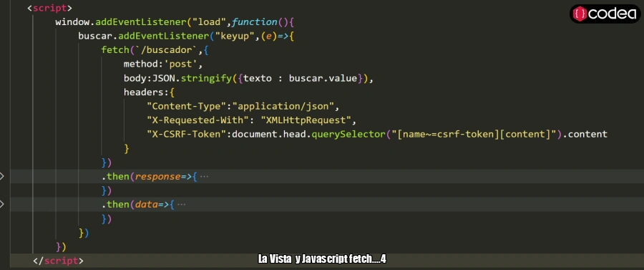Click the word window in first line
This screenshot has width=644, height=270.
(x=72, y=21)
